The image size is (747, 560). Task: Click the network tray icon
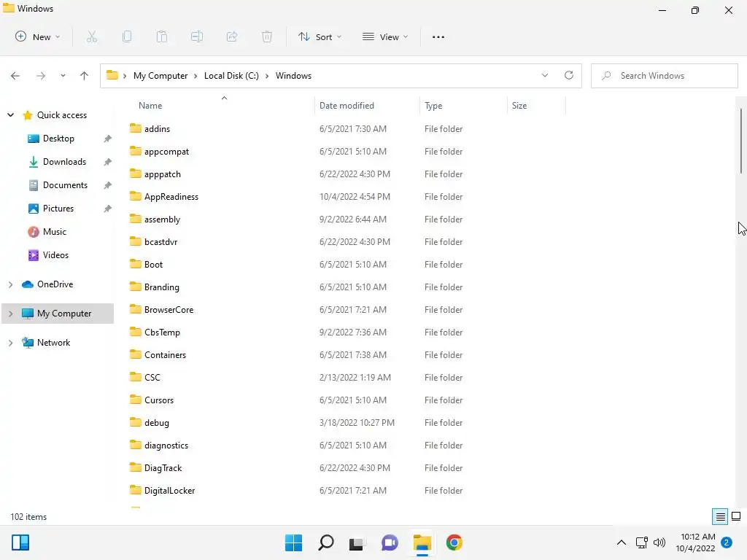pyautogui.click(x=642, y=542)
